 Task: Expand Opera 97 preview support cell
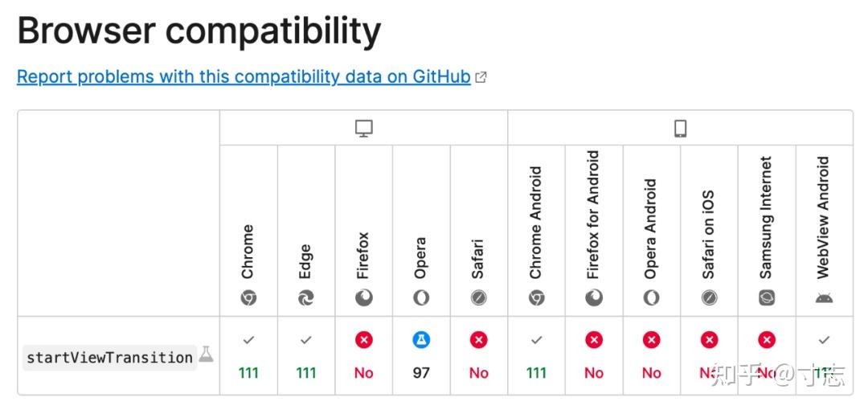click(x=421, y=356)
